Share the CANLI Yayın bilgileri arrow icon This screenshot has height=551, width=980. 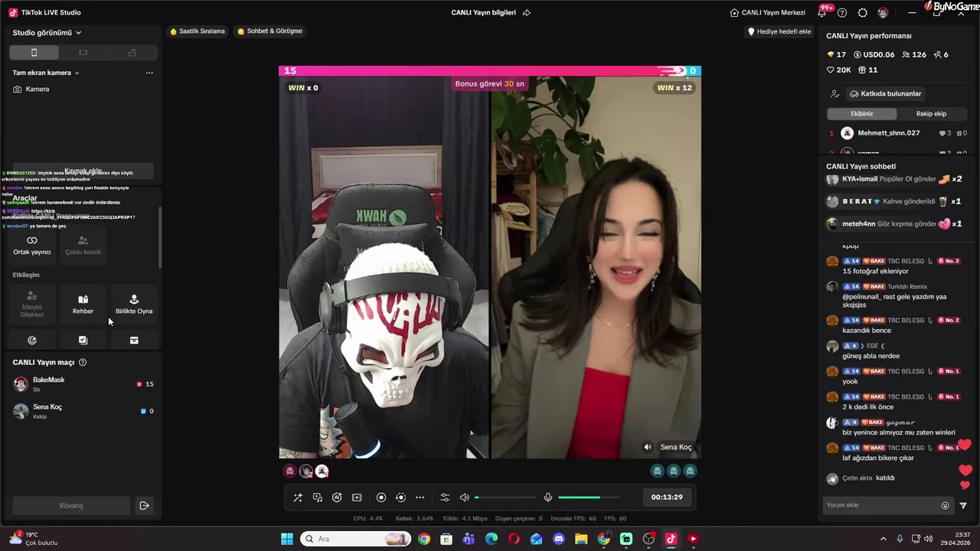[x=526, y=13]
